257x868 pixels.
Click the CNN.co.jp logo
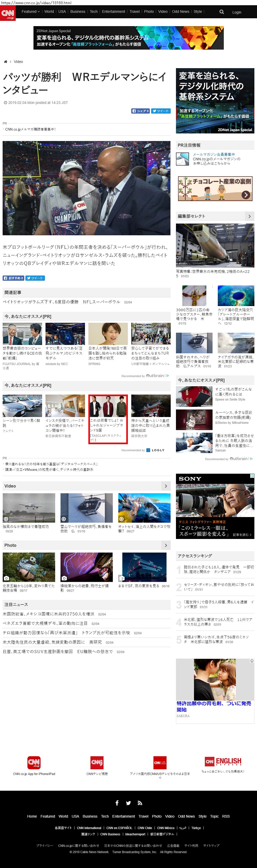point(8,13)
